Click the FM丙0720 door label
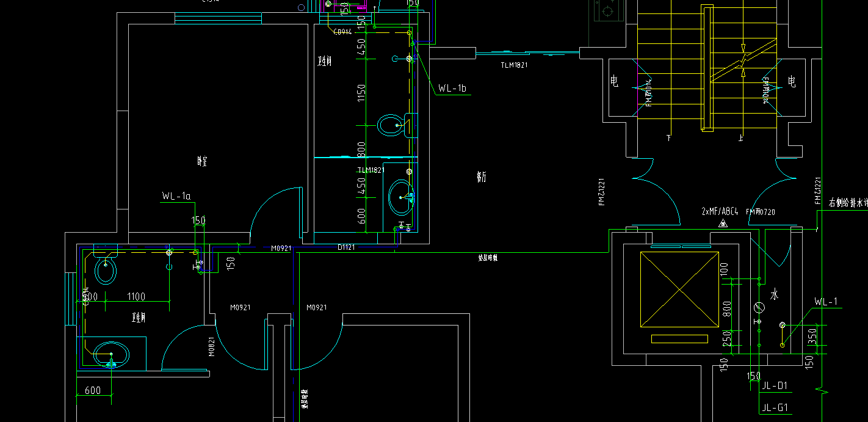Viewport: 868px width, 422px height. click(761, 212)
